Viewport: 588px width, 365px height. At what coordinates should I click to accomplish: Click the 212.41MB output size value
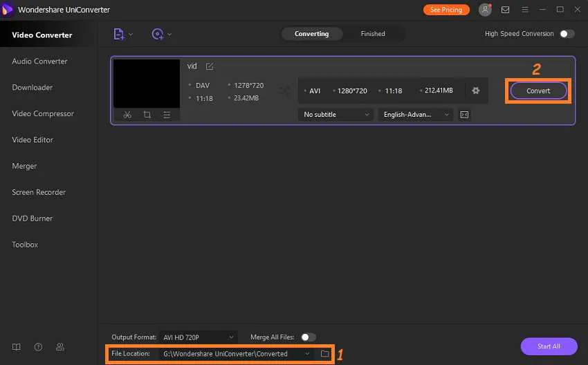(x=439, y=91)
